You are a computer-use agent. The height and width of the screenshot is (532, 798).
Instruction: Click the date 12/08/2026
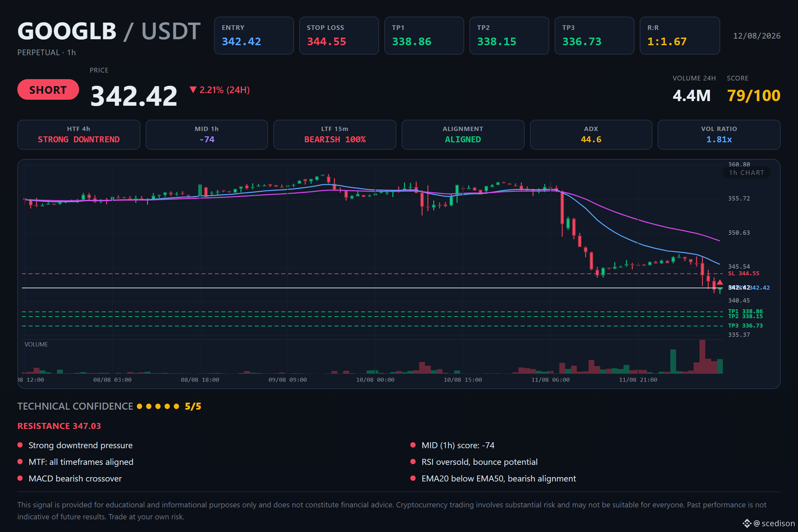click(x=757, y=36)
